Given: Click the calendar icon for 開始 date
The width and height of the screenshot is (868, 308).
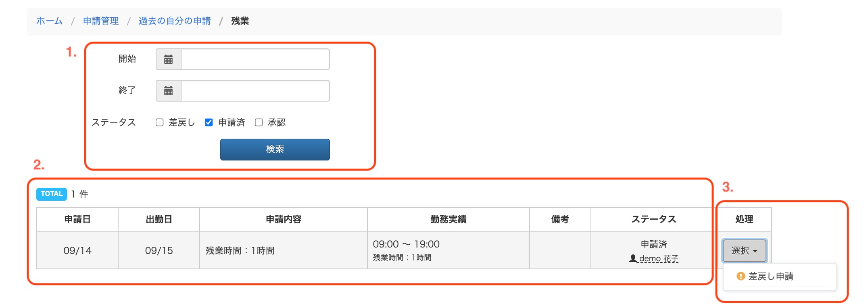Looking at the screenshot, I should (x=169, y=60).
